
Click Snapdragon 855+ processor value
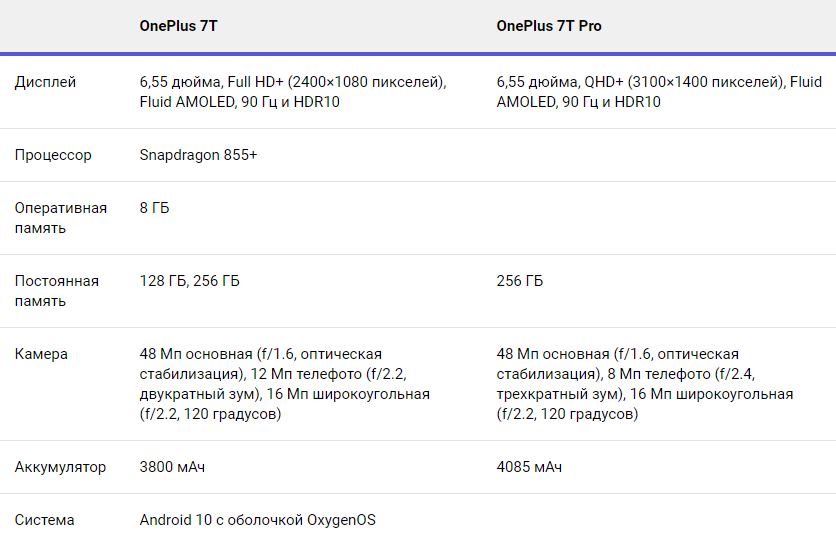pos(198,155)
